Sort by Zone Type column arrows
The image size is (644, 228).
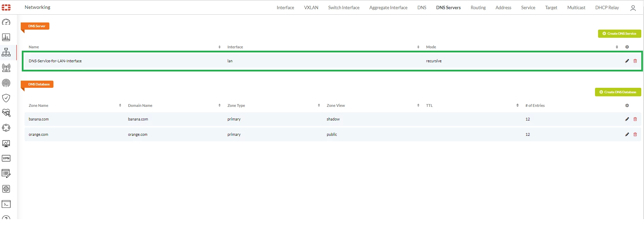coord(319,105)
